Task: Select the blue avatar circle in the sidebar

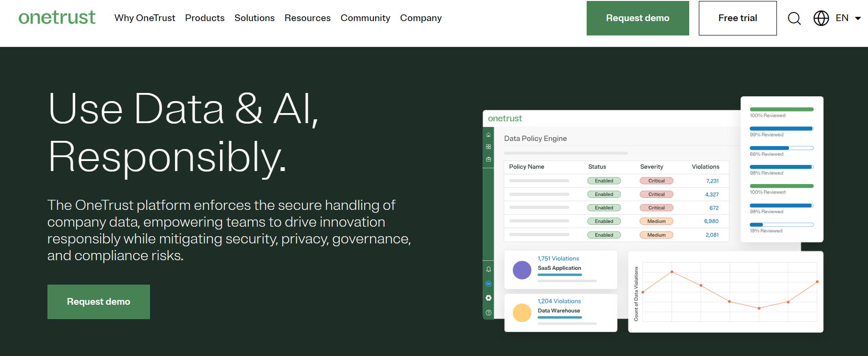Action: [x=488, y=284]
